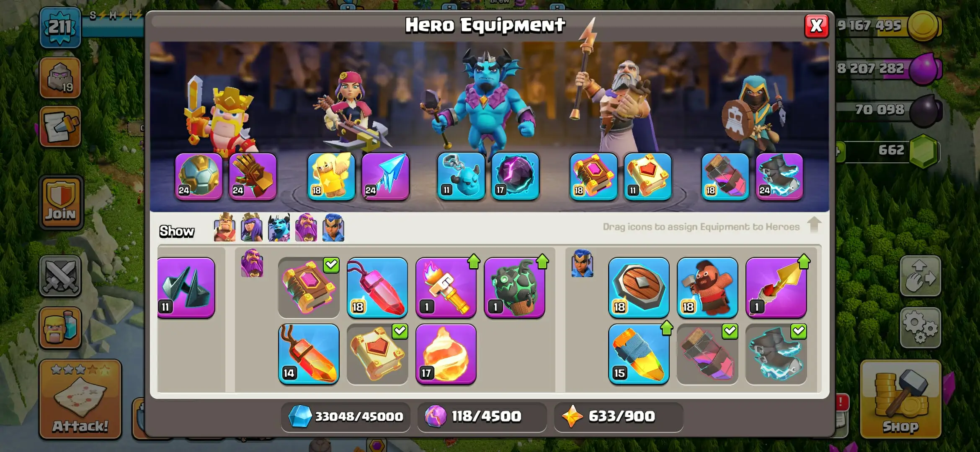
Task: Choose the level 18 Royal Gem equipment
Action: (377, 288)
